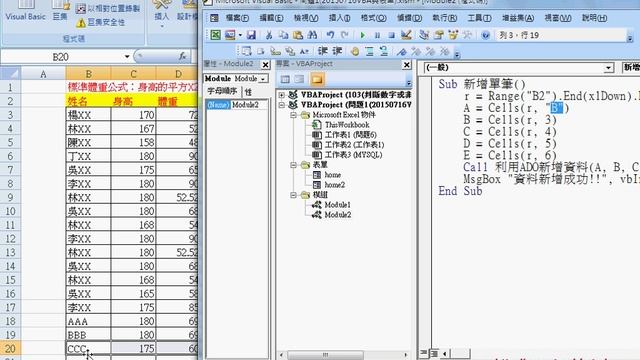Click the Find binoculars icon
640x360 pixels.
click(313, 35)
